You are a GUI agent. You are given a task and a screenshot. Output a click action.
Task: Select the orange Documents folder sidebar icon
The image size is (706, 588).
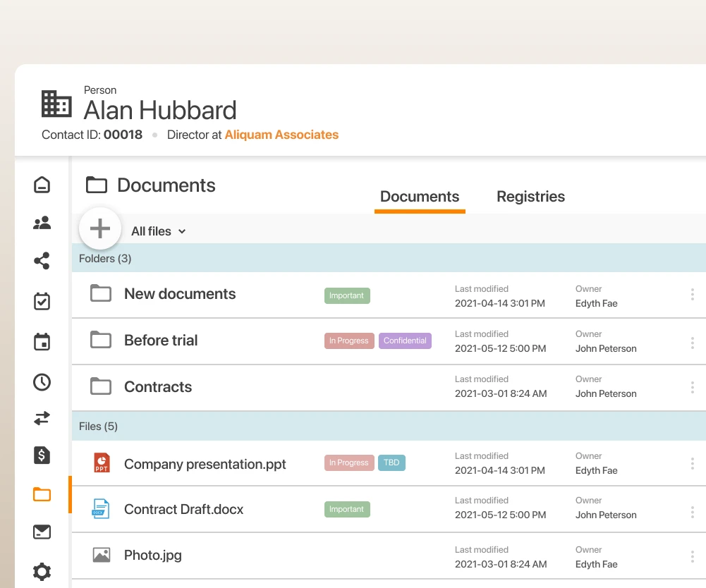(42, 494)
